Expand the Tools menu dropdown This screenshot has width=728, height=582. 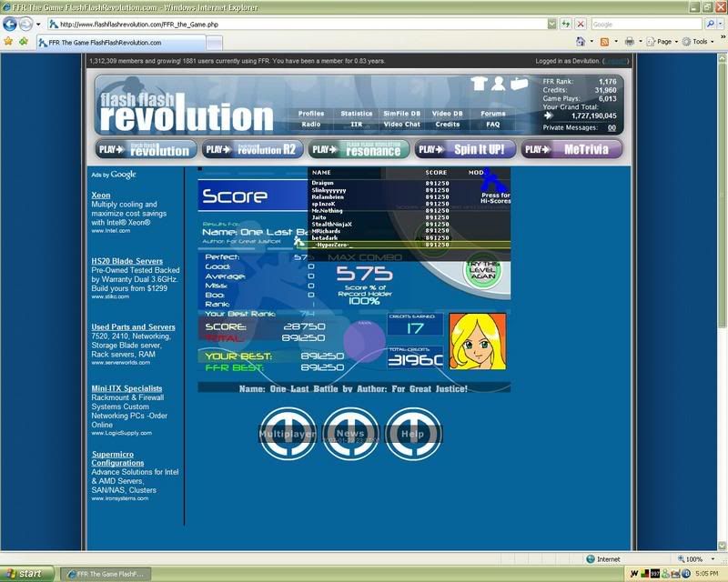tap(712, 42)
